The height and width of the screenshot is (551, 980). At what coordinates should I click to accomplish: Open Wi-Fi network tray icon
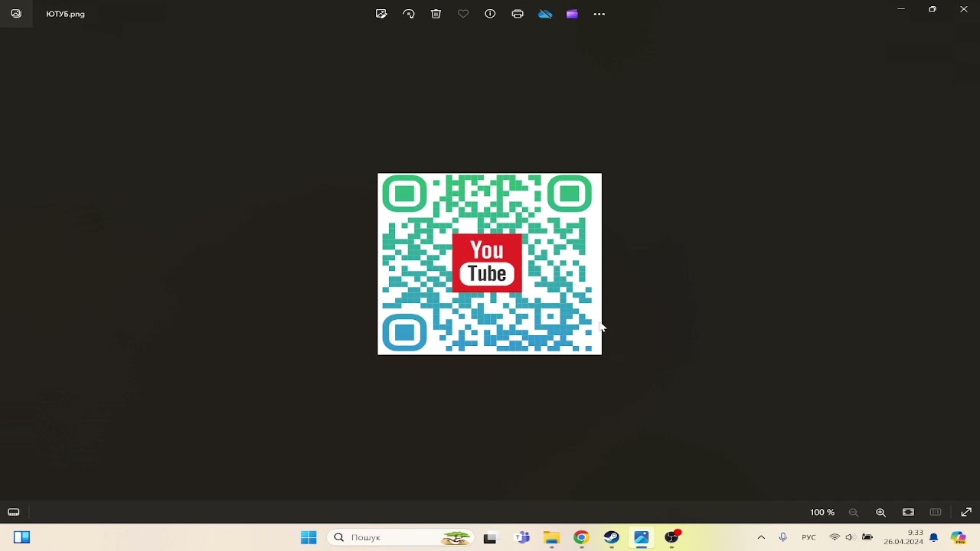(x=835, y=537)
